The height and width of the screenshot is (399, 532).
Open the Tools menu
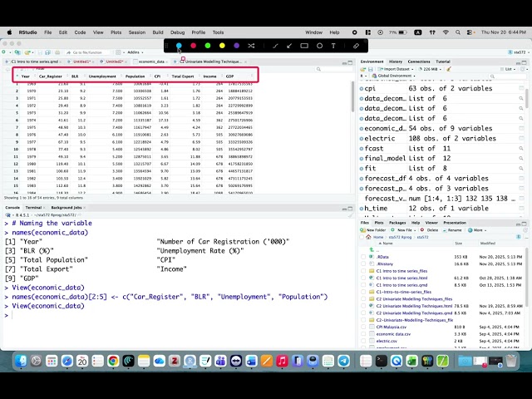click(218, 32)
